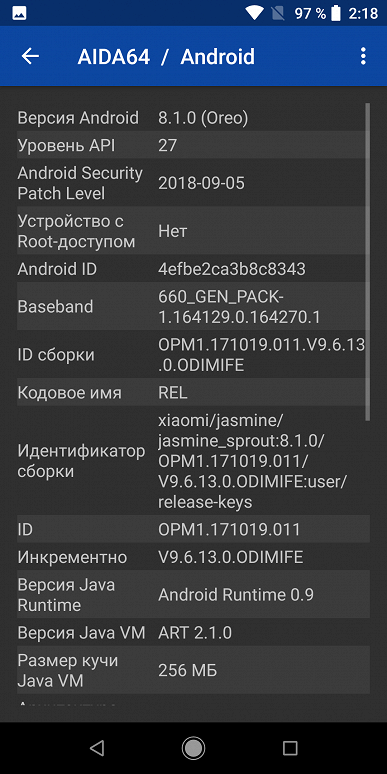The width and height of the screenshot is (387, 774).
Task: Tap the image notification icon in the status bar
Action: (19, 13)
